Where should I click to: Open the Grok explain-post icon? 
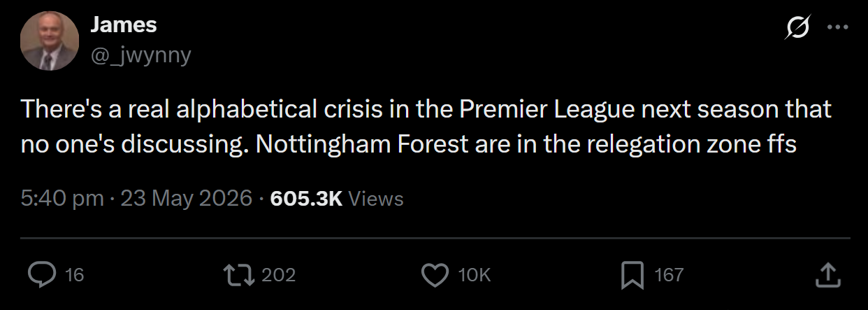[x=797, y=28]
